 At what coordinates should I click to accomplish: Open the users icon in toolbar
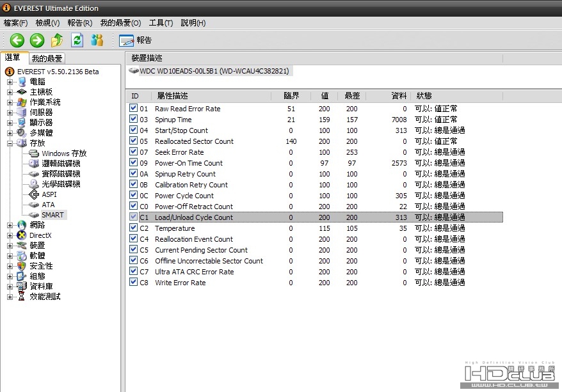click(x=97, y=40)
